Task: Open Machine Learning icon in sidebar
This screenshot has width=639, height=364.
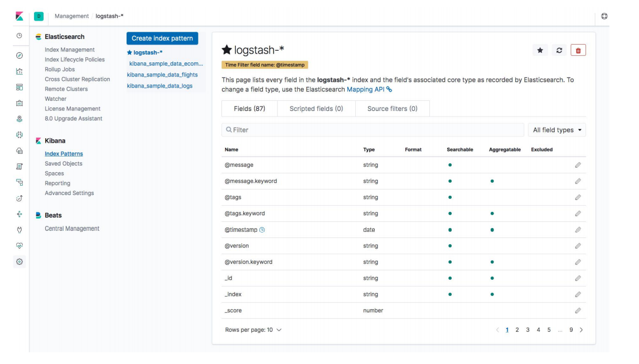Action: [19, 135]
